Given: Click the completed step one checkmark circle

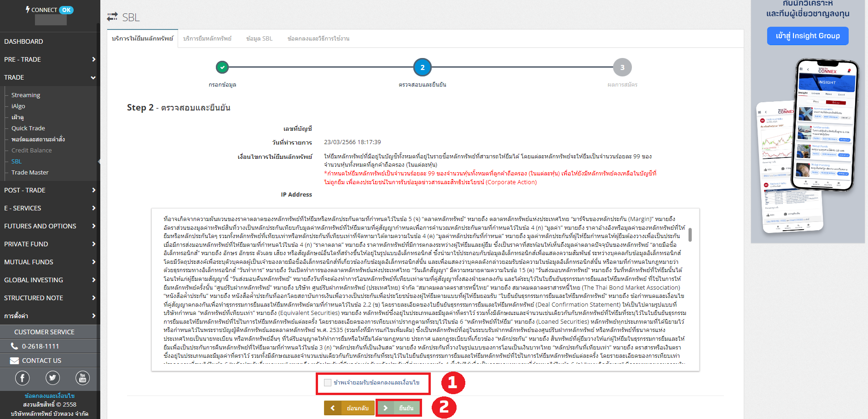Looking at the screenshot, I should [x=222, y=67].
